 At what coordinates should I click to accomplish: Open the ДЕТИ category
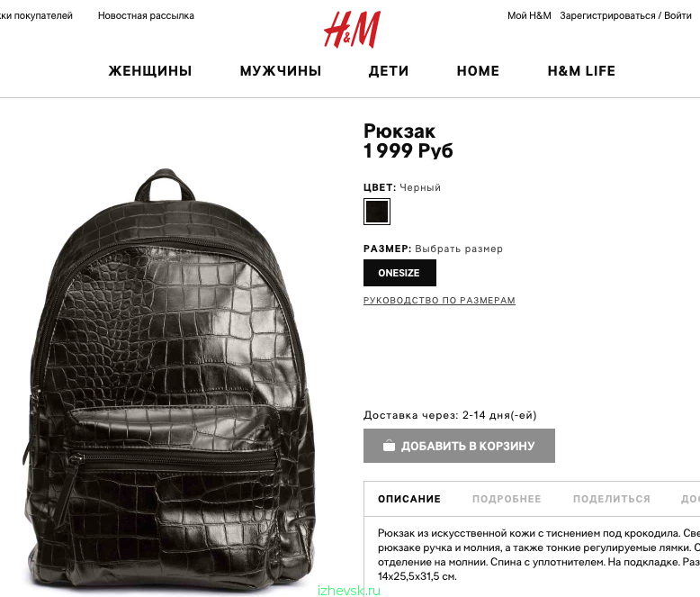pyautogui.click(x=389, y=71)
